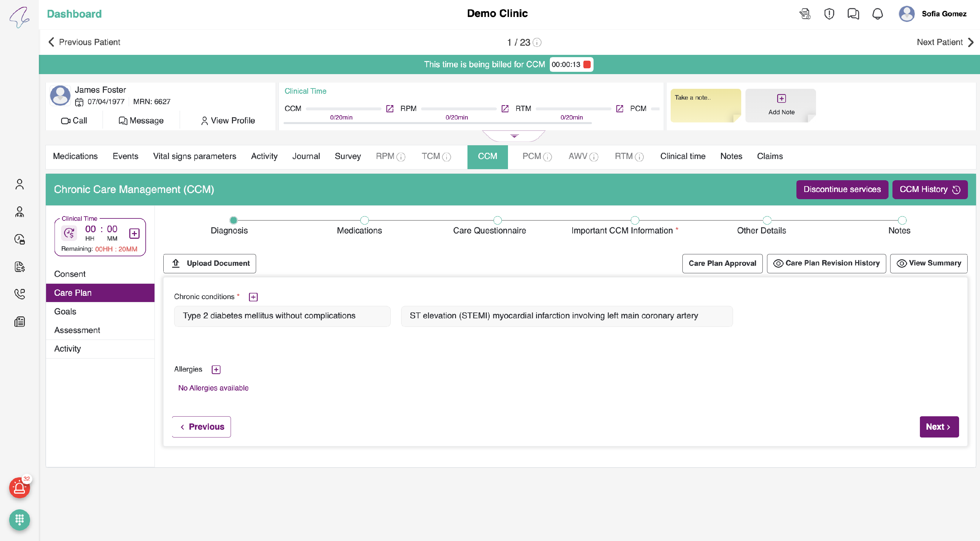Add clinical time with plus icon in timer box
The width and height of the screenshot is (980, 541).
(134, 233)
